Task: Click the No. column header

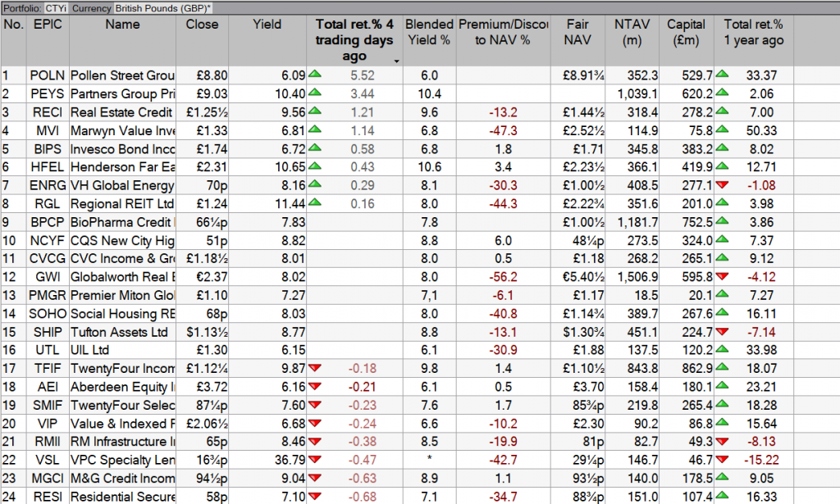Action: 13,25
